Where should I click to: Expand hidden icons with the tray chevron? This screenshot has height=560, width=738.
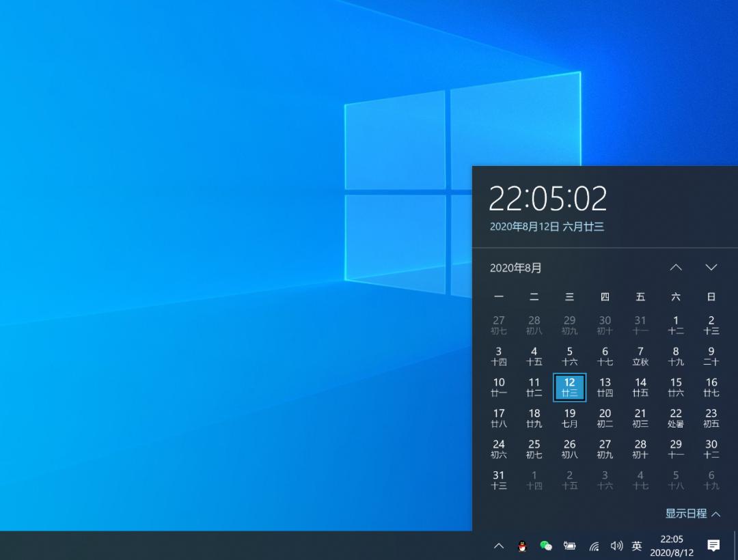[498, 546]
